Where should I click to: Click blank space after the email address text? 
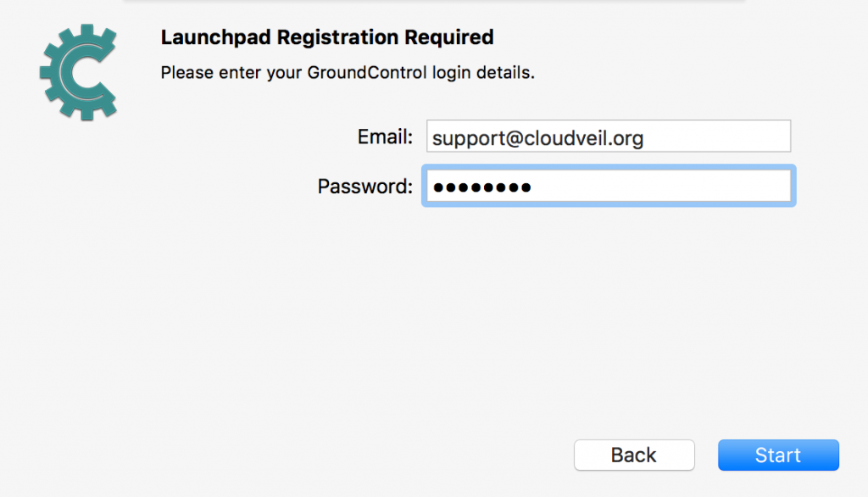point(715,137)
